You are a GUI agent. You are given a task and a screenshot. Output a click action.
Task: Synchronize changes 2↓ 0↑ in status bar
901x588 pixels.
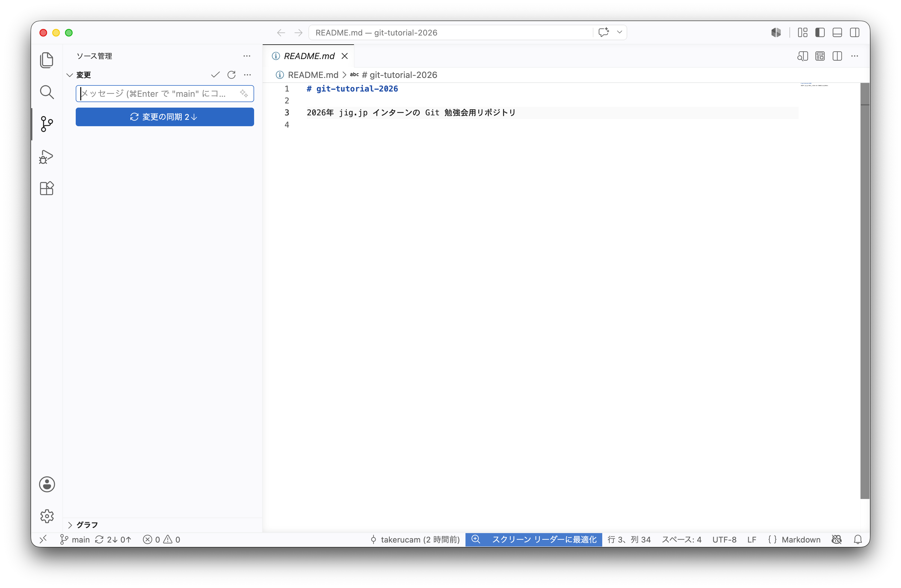click(x=113, y=539)
